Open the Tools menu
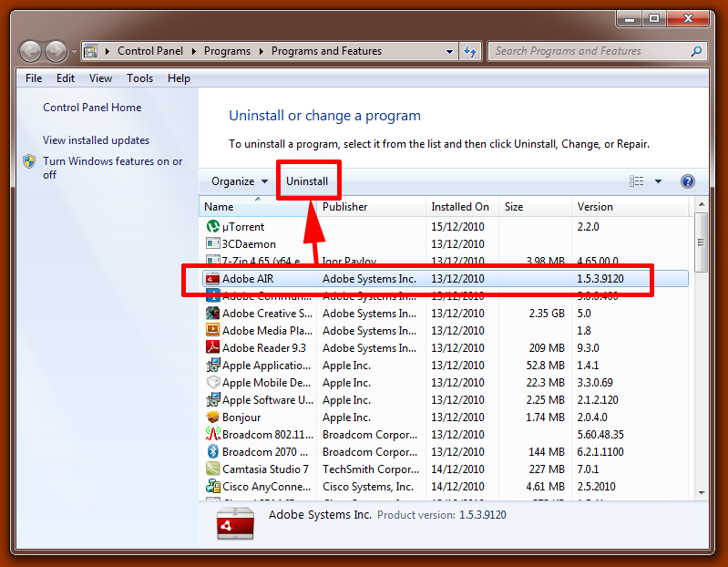This screenshot has height=567, width=728. pos(139,78)
